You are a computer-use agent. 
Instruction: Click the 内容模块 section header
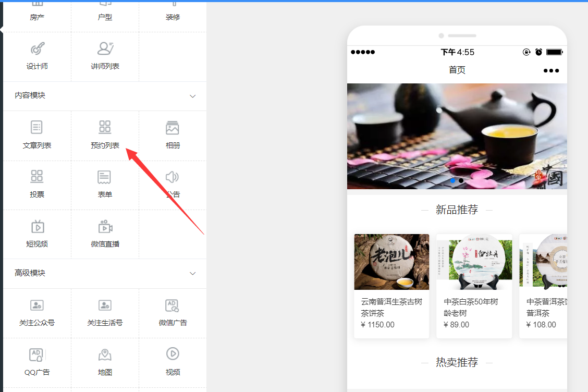(x=105, y=96)
